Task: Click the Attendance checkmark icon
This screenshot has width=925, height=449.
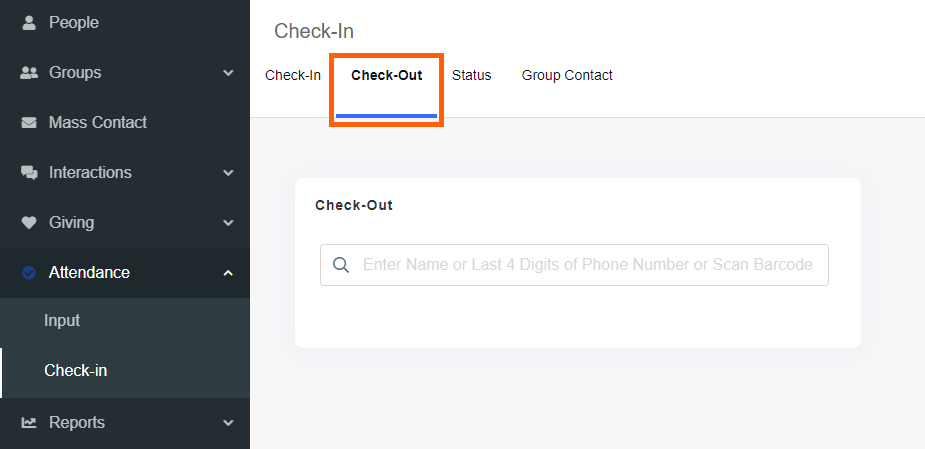Action: pos(29,272)
